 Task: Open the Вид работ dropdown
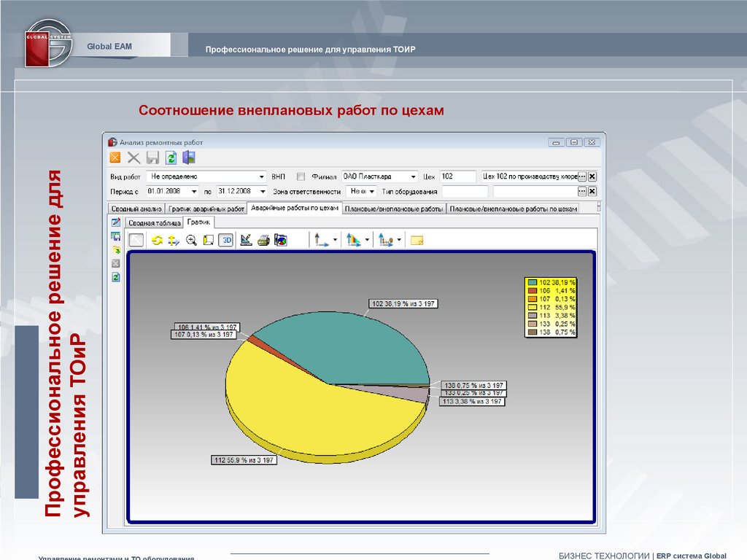point(262,176)
